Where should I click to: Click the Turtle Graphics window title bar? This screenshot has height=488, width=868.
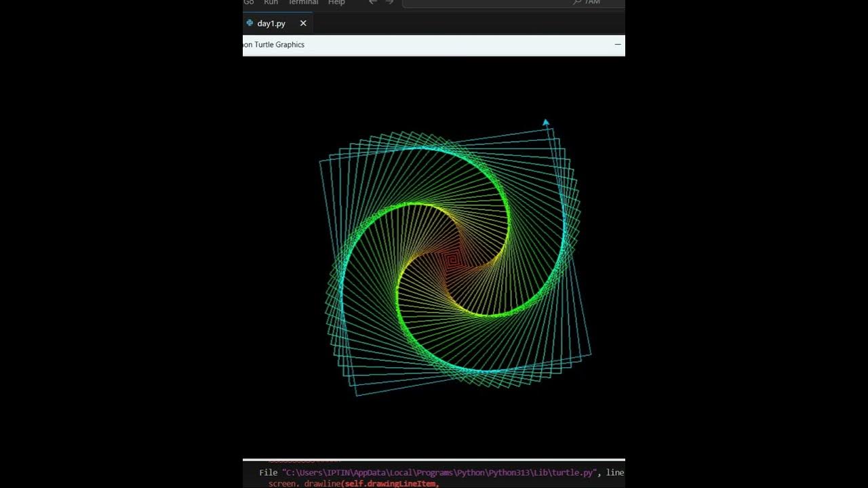click(x=434, y=45)
